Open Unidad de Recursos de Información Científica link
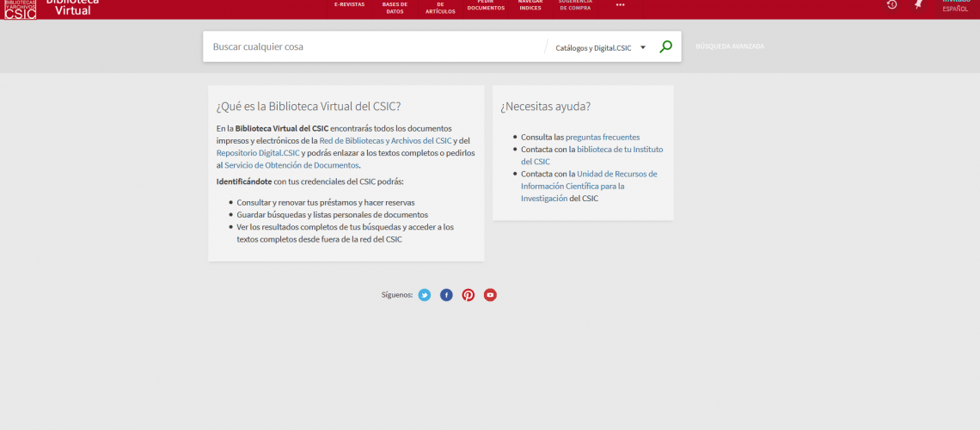The image size is (980, 430). 590,187
